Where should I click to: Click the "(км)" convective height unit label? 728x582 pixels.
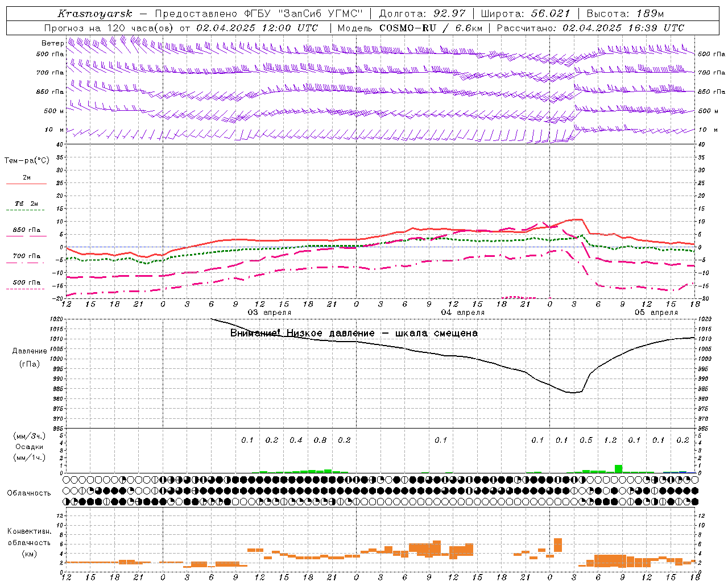[x=30, y=554]
